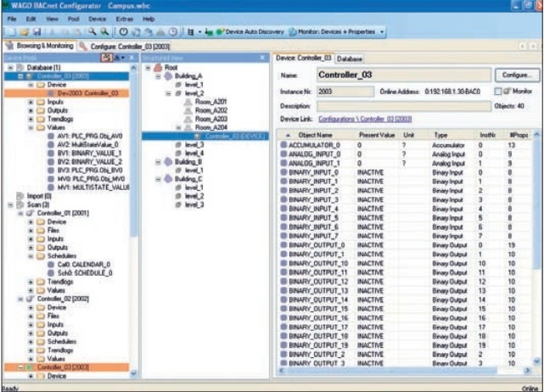The width and height of the screenshot is (544, 392).
Task: Expand the Inputs folder under Database Controller_03
Action: (x=31, y=102)
